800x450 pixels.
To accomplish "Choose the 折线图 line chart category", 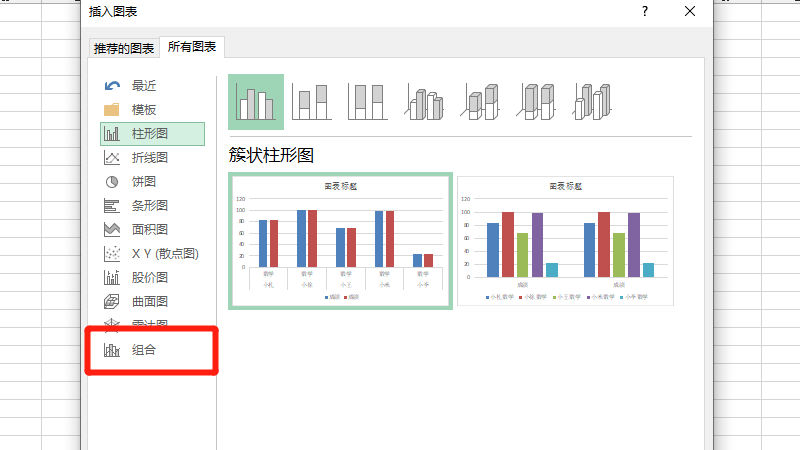I will pos(149,158).
